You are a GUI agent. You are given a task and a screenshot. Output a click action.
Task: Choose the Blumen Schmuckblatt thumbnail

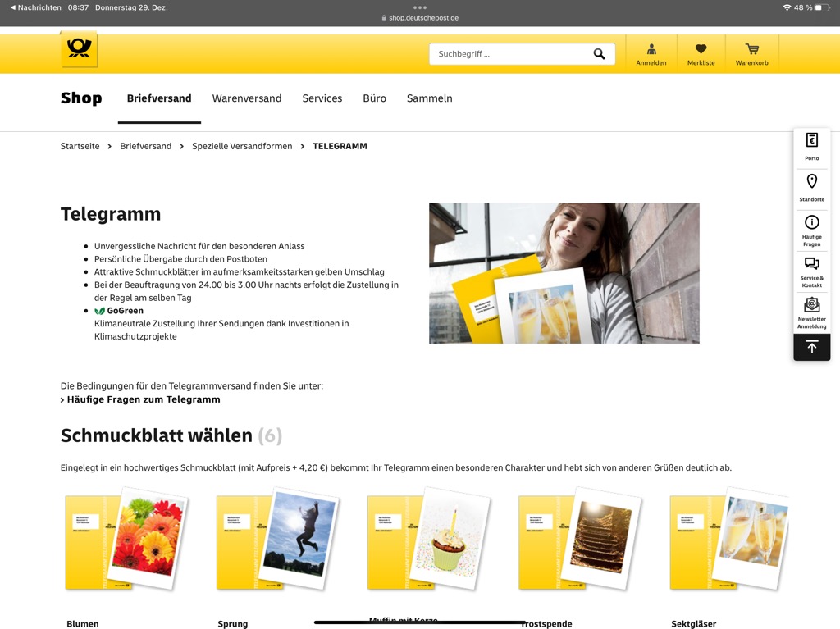(127, 540)
